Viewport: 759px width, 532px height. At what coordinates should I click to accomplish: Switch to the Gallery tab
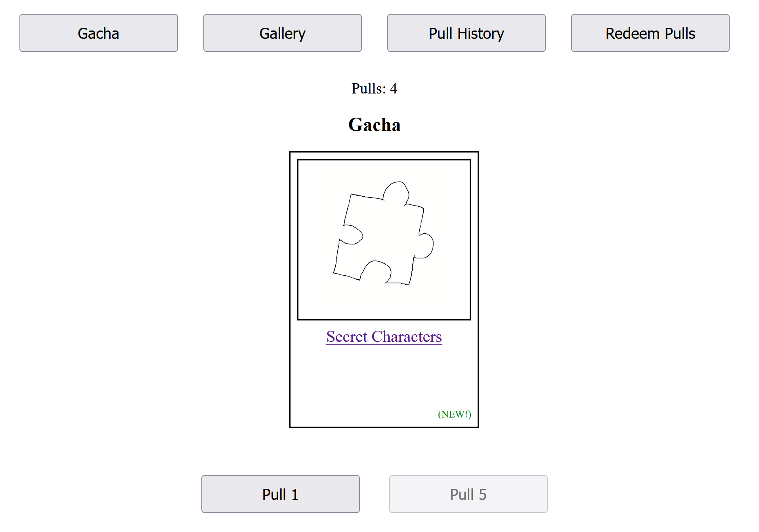pyautogui.click(x=282, y=33)
